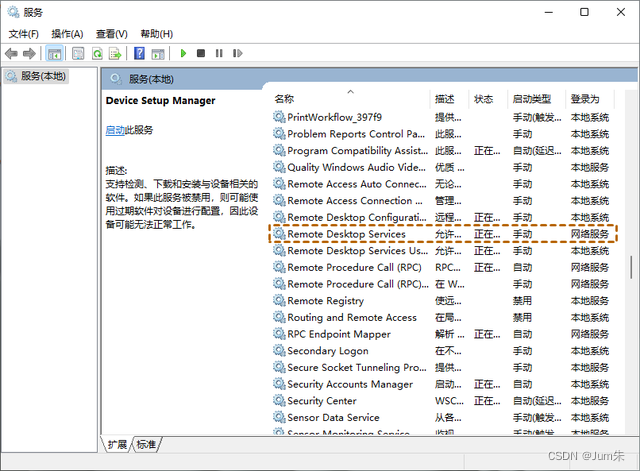Image resolution: width=640 pixels, height=471 pixels.
Task: Open the 文件(F) menu
Action: (x=24, y=33)
